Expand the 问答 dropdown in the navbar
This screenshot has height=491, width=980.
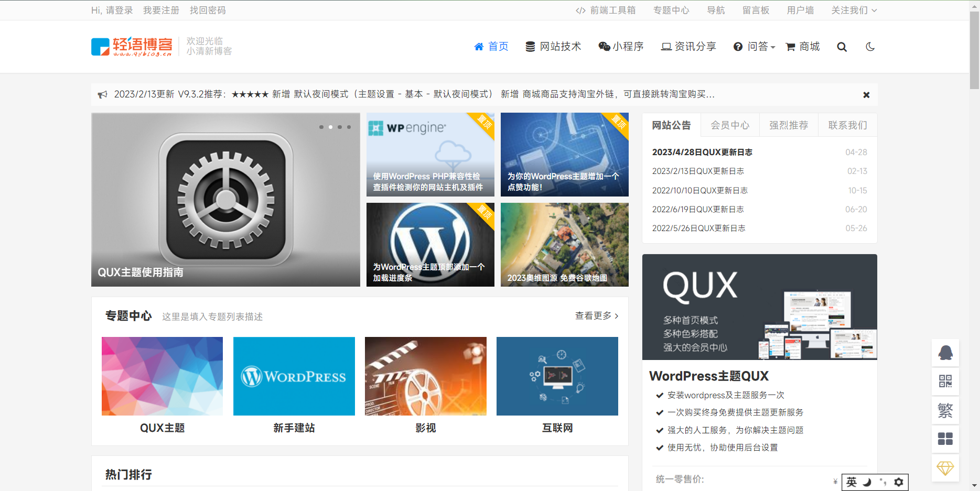tap(753, 46)
